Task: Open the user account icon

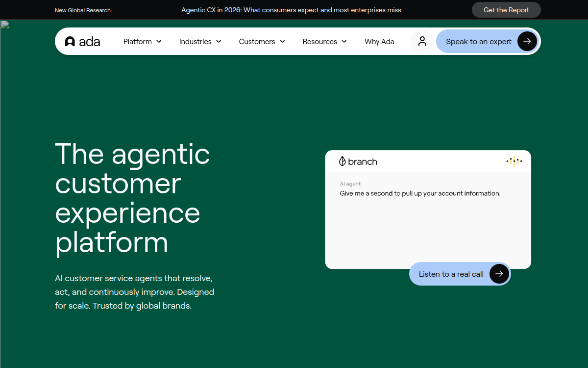Action: click(x=422, y=41)
